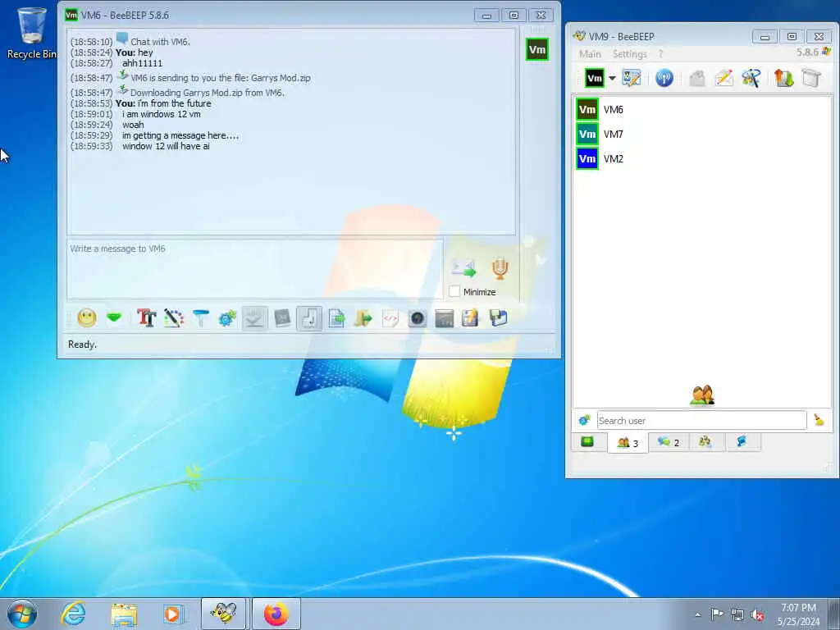Click the Search user field
This screenshot has height=630, width=840.
pyautogui.click(x=701, y=421)
